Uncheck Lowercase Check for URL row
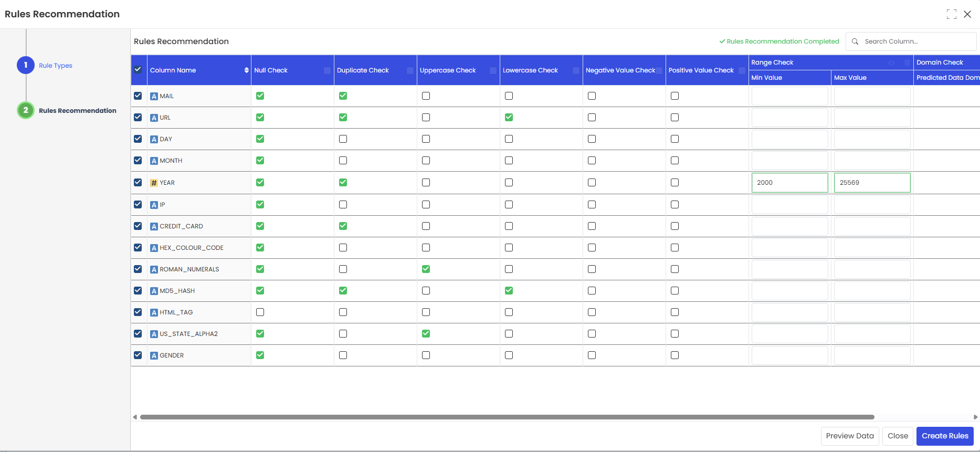The image size is (980, 452). click(x=509, y=118)
